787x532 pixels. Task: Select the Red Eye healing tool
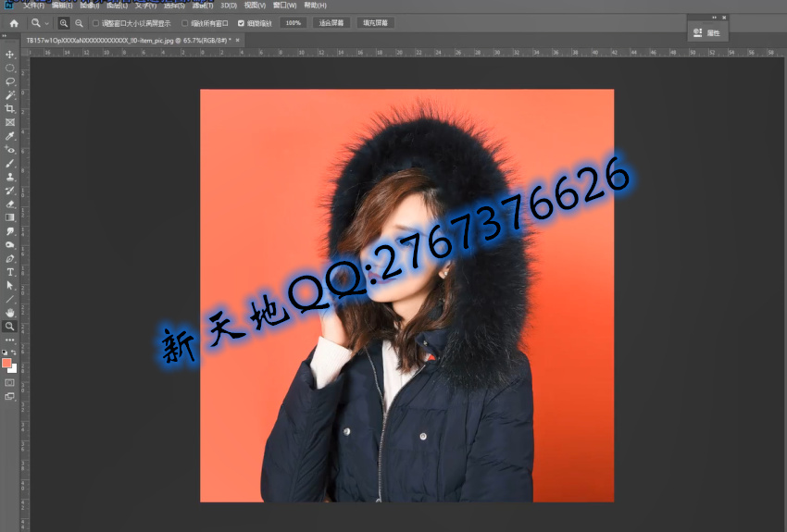click(9, 149)
